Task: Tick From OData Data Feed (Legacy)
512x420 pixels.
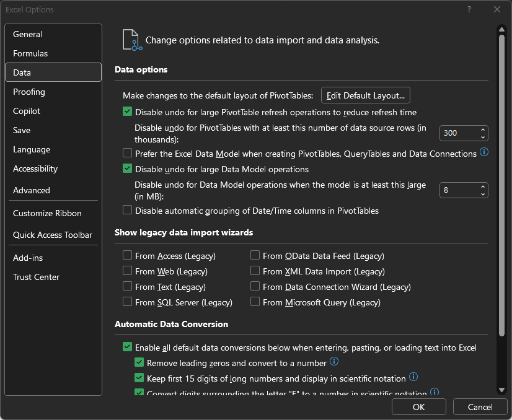Action: [x=255, y=255]
